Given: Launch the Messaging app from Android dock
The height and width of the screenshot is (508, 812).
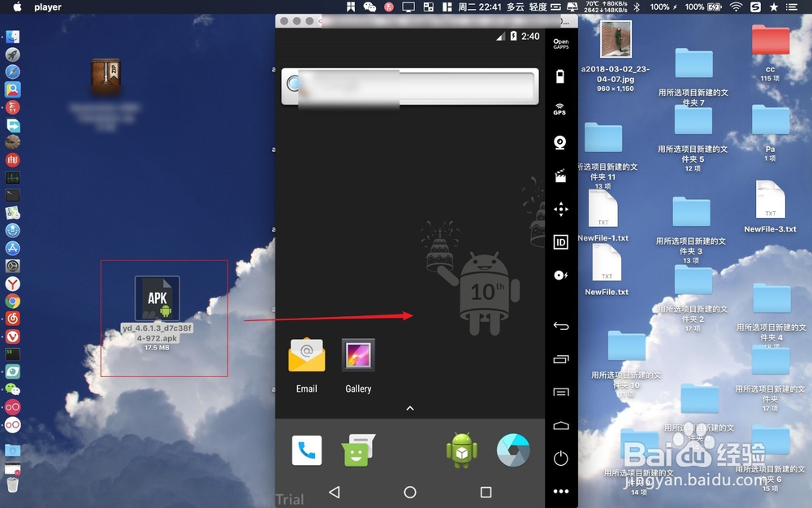Looking at the screenshot, I should tap(358, 450).
